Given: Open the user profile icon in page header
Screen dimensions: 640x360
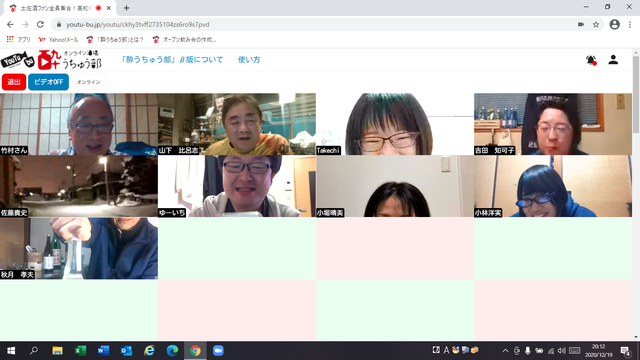Looking at the screenshot, I should tap(613, 60).
